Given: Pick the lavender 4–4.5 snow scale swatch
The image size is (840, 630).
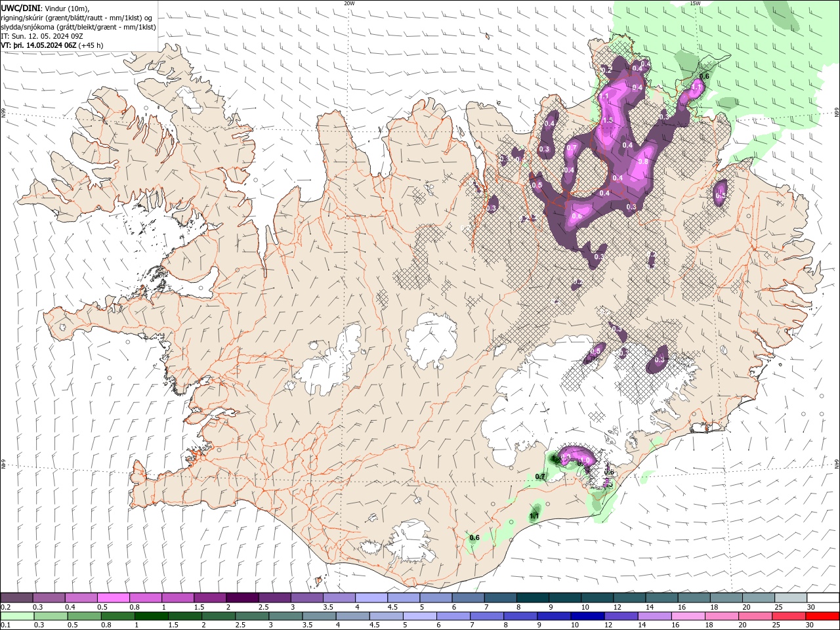Looking at the screenshot, I should [371, 597].
